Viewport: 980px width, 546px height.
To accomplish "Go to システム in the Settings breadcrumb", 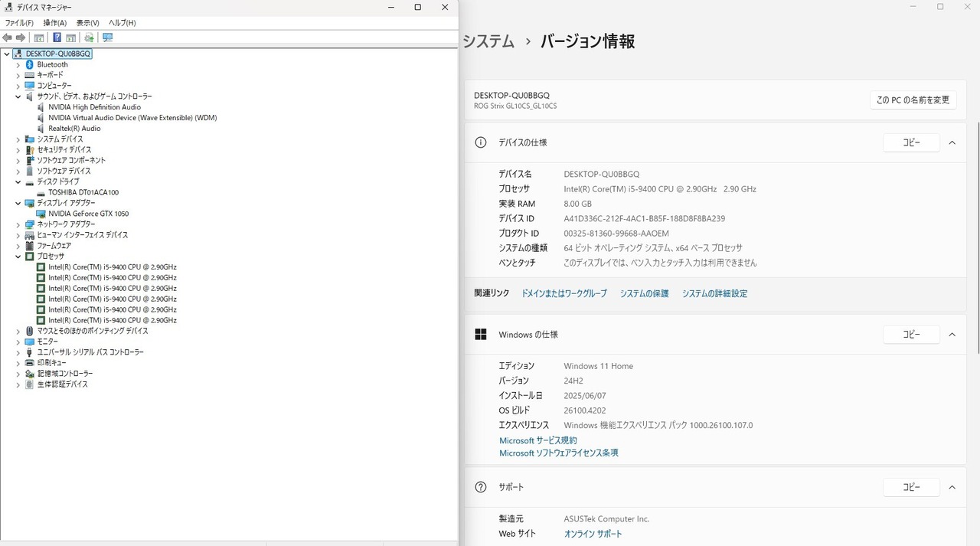I will 488,41.
